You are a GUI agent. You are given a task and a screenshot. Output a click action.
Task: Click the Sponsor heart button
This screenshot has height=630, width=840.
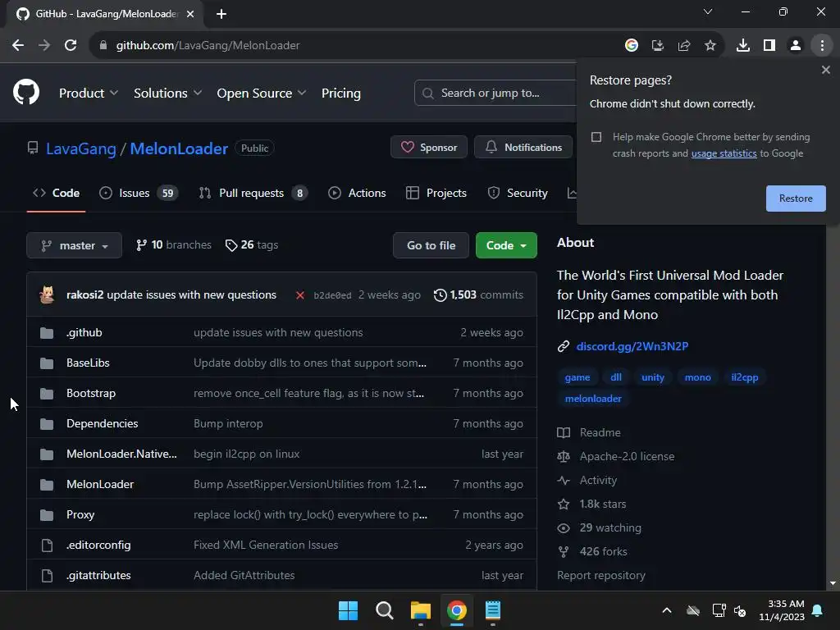pos(428,148)
